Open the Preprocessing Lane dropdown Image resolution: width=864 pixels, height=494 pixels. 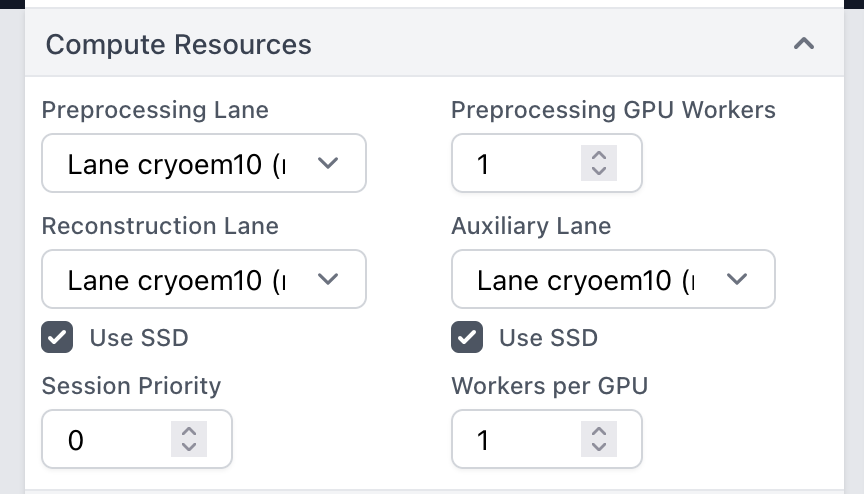(203, 164)
